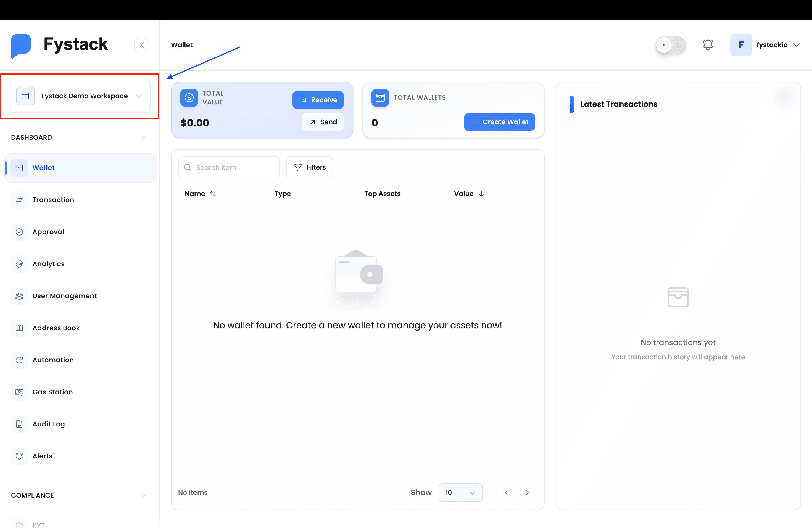
Task: Click the notifications bell icon
Action: pos(708,45)
